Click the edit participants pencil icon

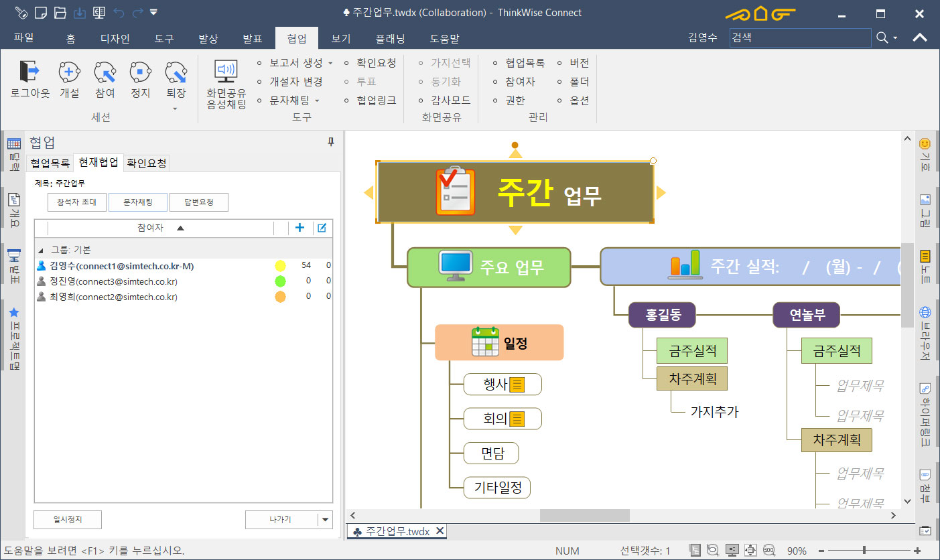tap(322, 228)
